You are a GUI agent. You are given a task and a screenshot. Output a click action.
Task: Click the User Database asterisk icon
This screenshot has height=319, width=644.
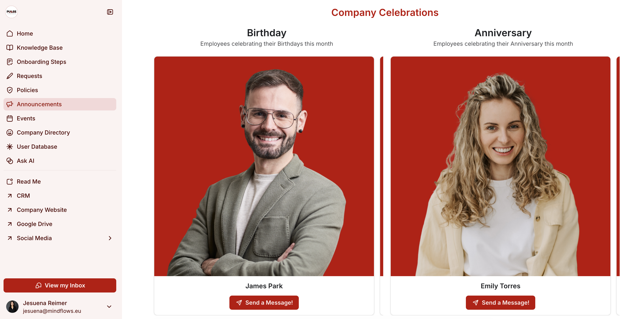(x=10, y=147)
